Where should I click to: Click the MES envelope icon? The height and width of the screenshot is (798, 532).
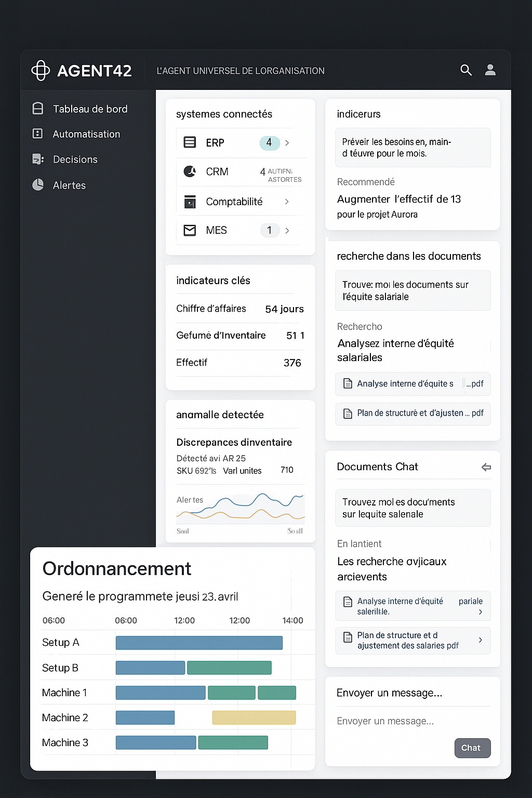tap(190, 230)
